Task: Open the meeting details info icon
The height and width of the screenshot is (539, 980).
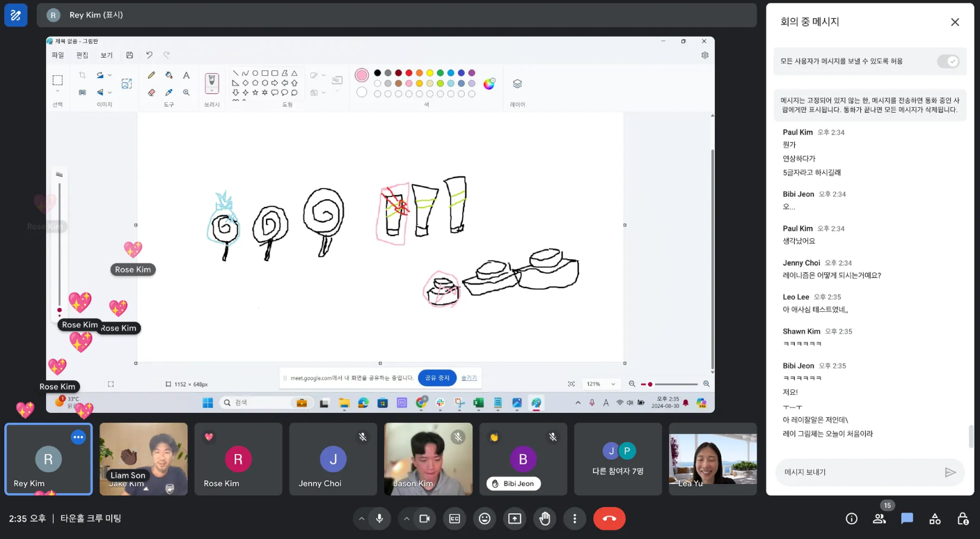Action: (851, 518)
